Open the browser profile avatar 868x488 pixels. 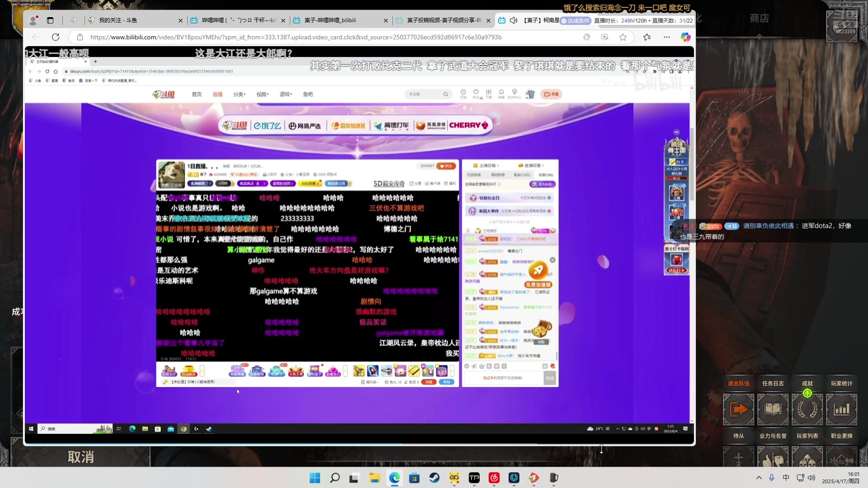pyautogui.click(x=33, y=20)
